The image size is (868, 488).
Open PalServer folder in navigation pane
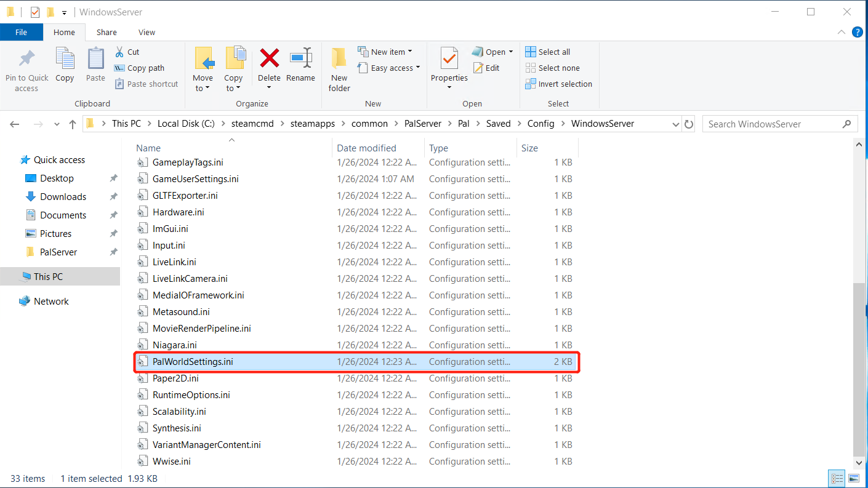coord(58,252)
